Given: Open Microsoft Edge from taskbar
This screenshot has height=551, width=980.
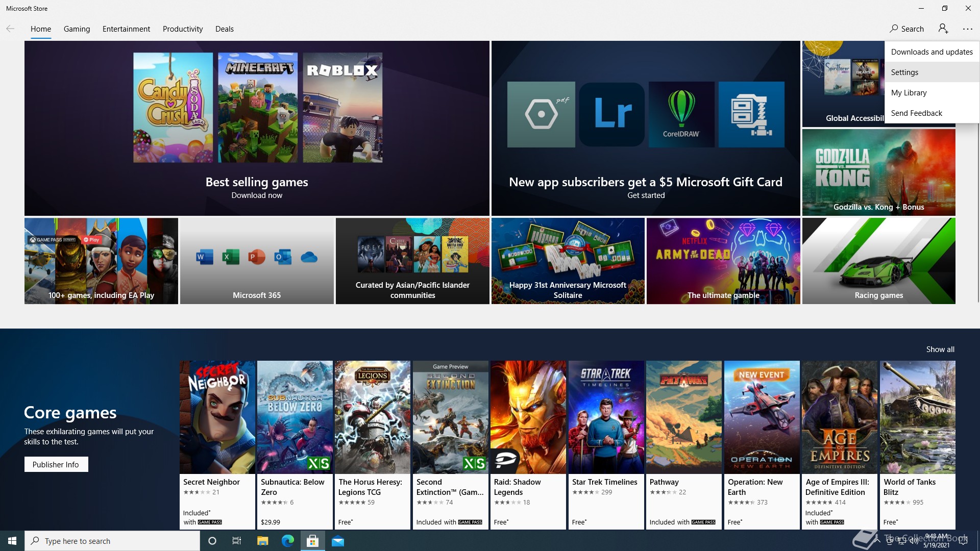Looking at the screenshot, I should click(288, 541).
